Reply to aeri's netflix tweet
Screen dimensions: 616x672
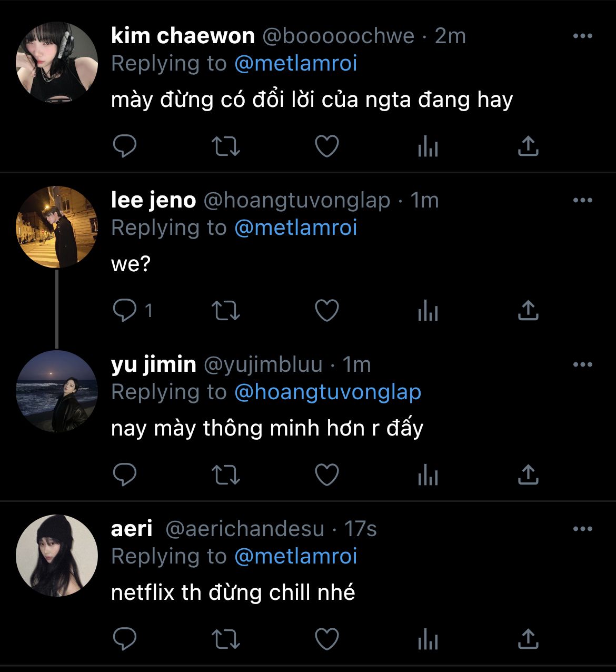(x=125, y=639)
